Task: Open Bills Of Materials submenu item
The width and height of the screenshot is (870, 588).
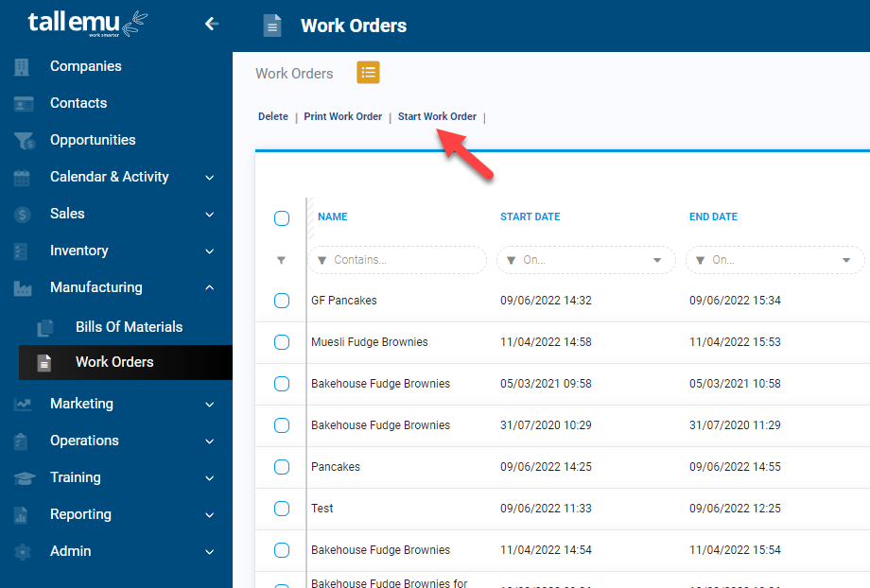Action: [130, 327]
